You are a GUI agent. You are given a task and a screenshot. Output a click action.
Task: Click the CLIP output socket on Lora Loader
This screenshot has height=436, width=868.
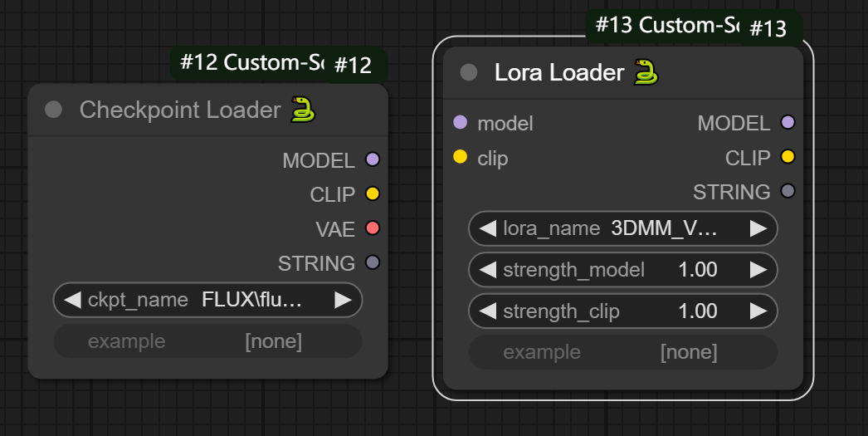tap(788, 157)
